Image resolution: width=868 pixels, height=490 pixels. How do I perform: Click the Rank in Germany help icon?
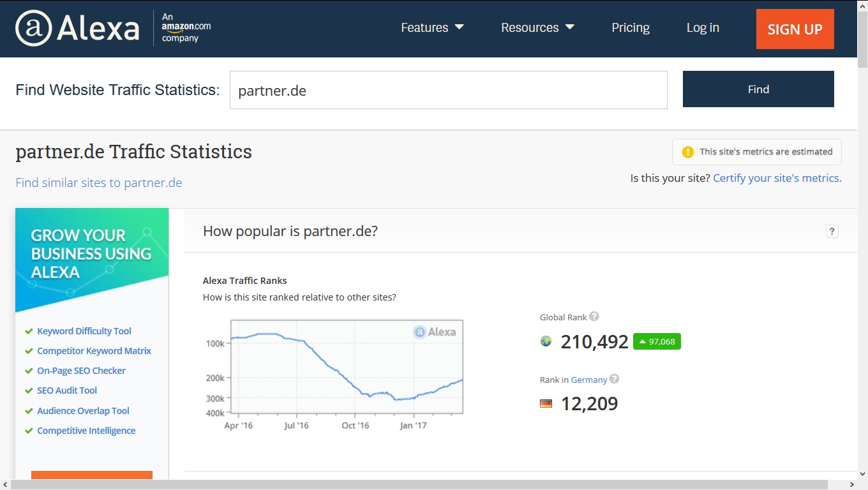615,379
